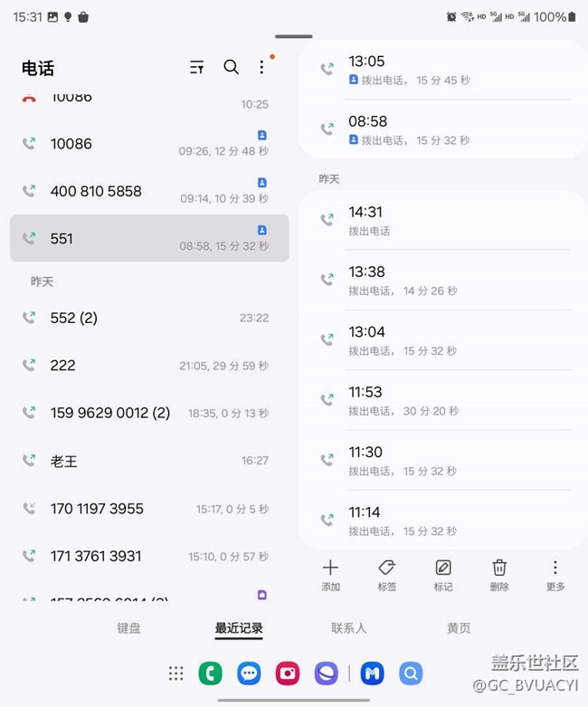Tap the search magnifier in the phone header

point(232,67)
